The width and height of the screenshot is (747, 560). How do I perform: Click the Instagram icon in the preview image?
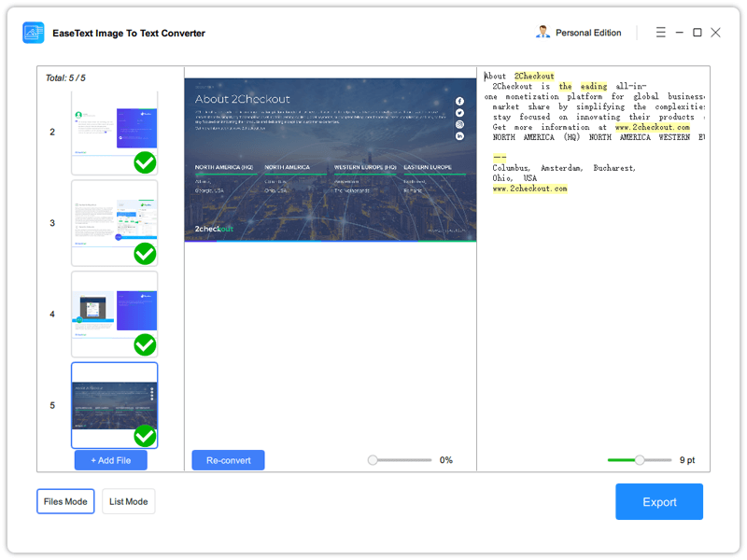coord(459,124)
